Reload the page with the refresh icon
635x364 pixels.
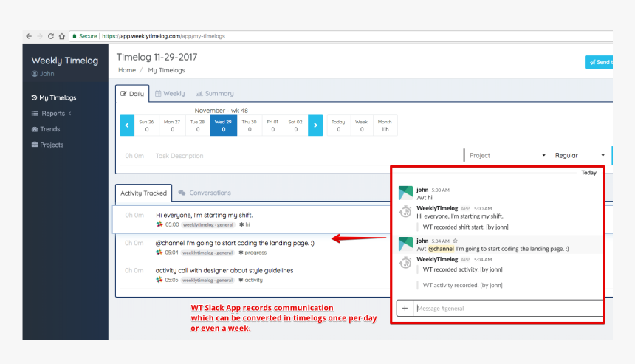tap(51, 36)
